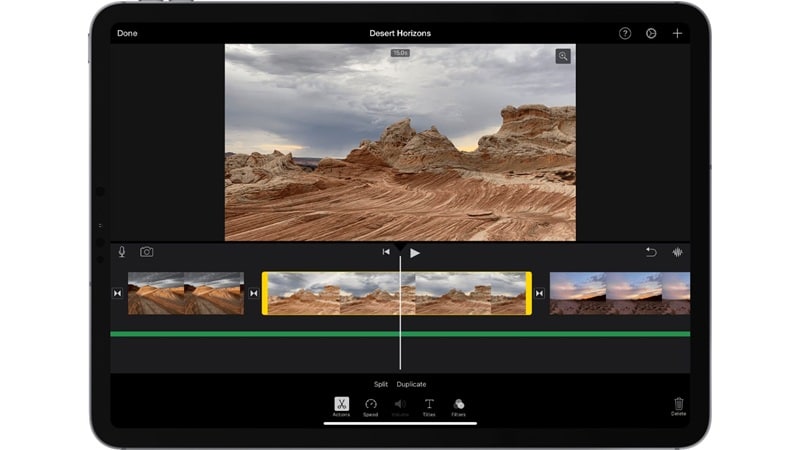This screenshot has width=800, height=450.
Task: Tap the zoom magnifier in the viewer
Action: pos(563,56)
